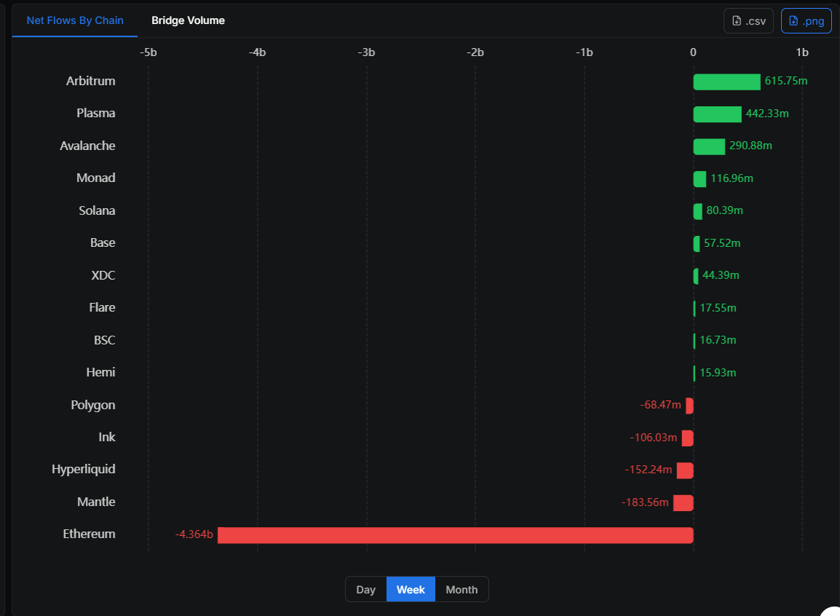This screenshot has width=840, height=616.
Task: Set time range to Week
Action: coord(411,590)
